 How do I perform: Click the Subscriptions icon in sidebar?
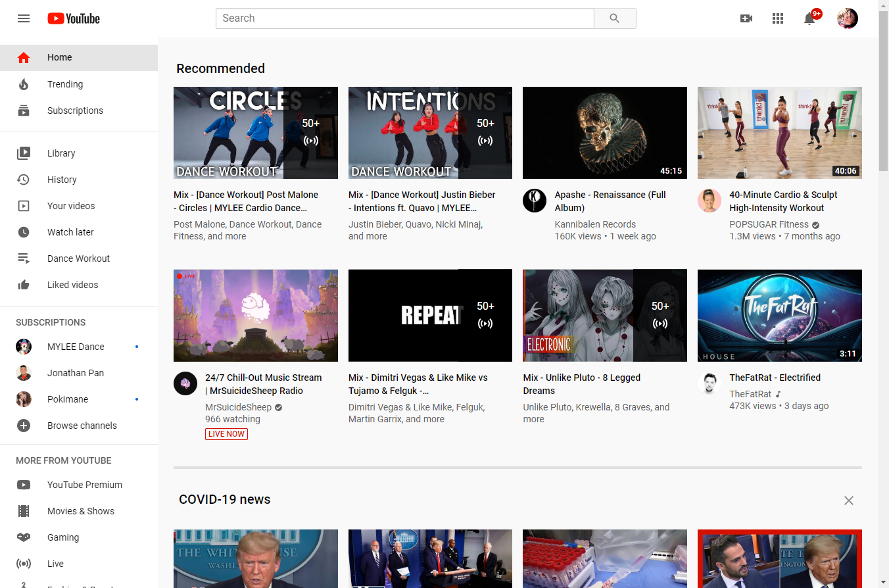coord(24,110)
